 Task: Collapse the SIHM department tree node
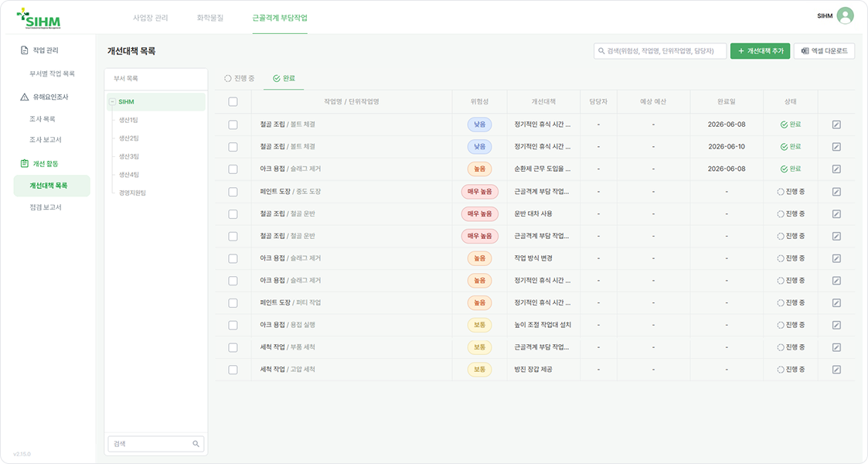pyautogui.click(x=112, y=102)
